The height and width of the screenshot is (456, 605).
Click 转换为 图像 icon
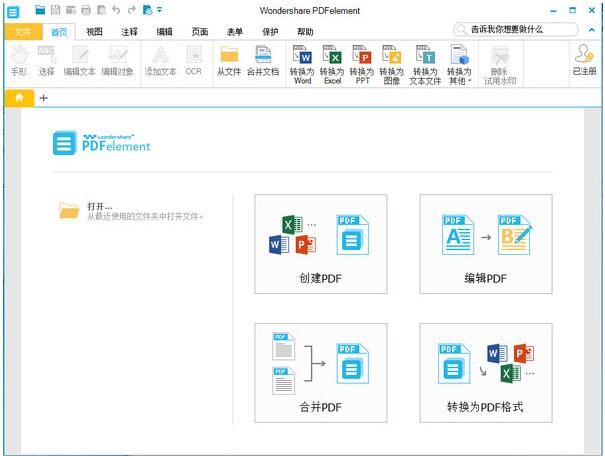[x=392, y=64]
